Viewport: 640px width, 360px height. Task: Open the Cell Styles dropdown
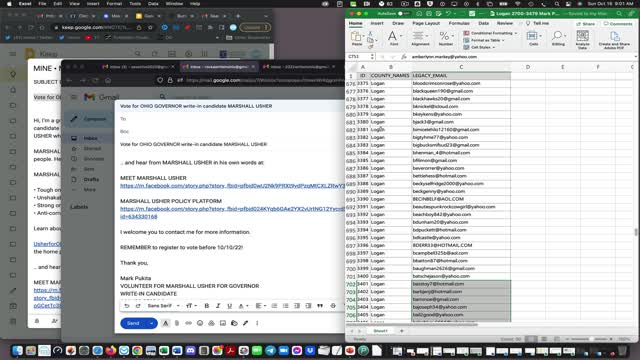(479, 47)
